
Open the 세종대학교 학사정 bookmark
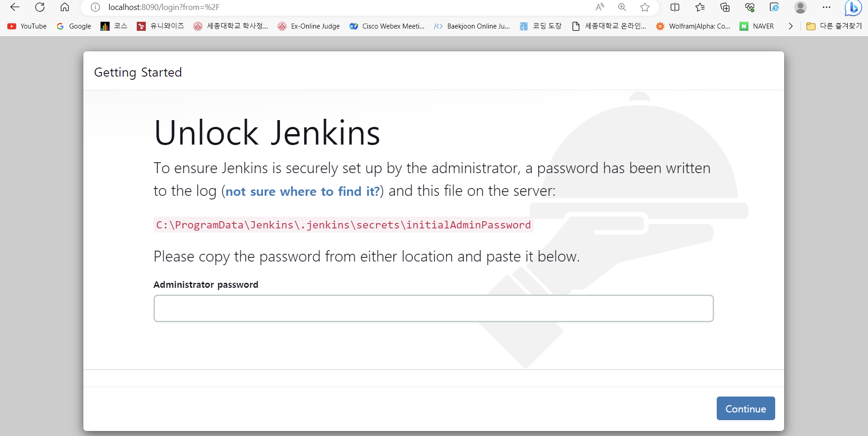[x=231, y=26]
